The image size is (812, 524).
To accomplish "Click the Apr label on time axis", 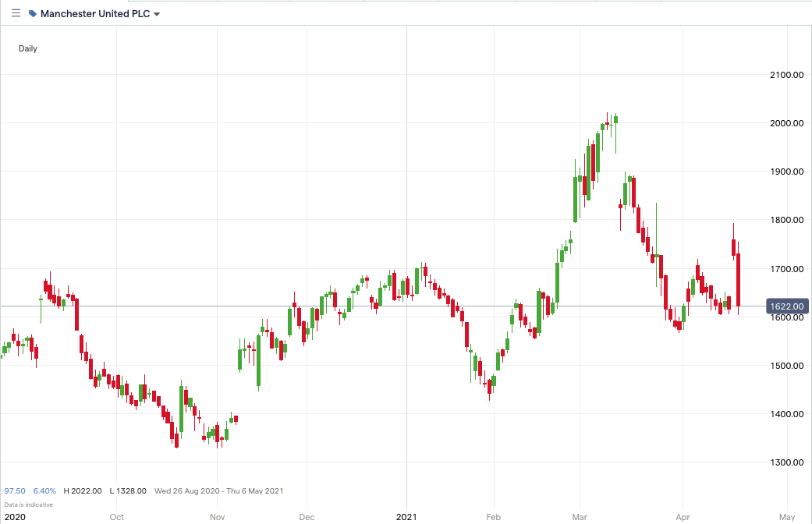I will click(683, 517).
